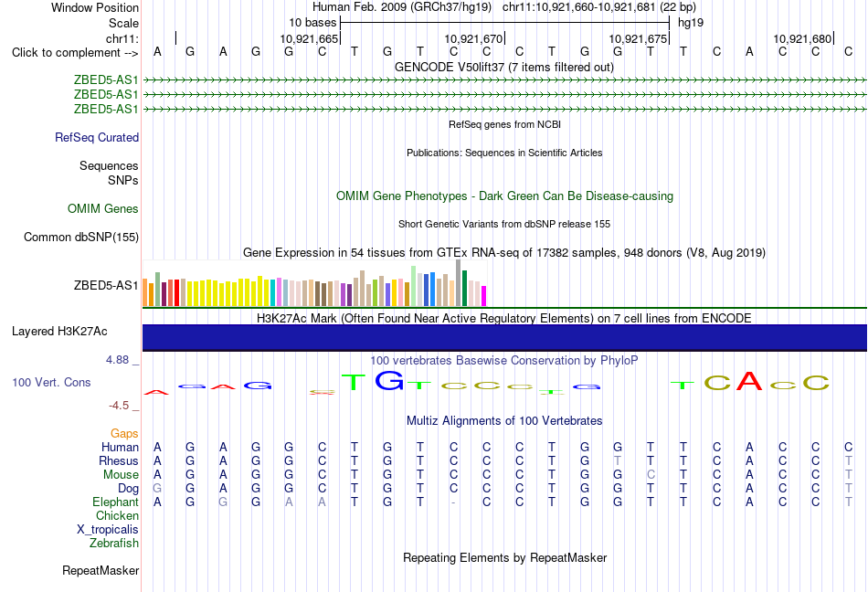868x592 pixels.
Task: Select the 'Human' alignment row label
Action: click(120, 447)
